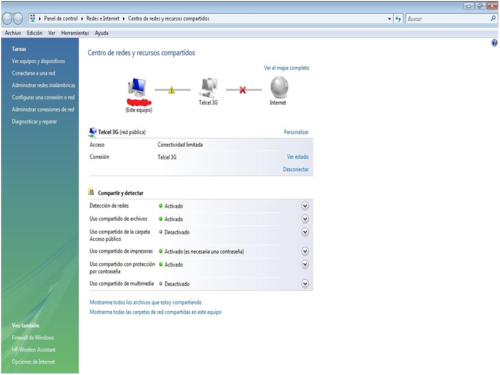Image resolution: width=500 pixels, height=375 pixels.
Task: Open the Ayuda menu
Action: (x=101, y=33)
